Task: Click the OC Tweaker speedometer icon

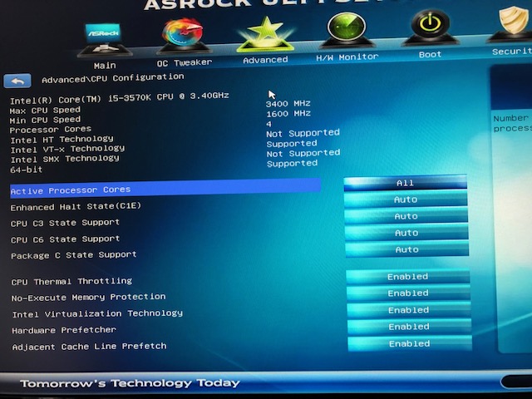Action: 184,37
